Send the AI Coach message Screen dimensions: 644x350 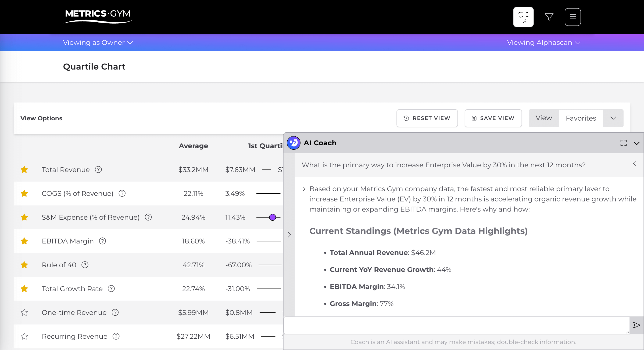[636, 325]
